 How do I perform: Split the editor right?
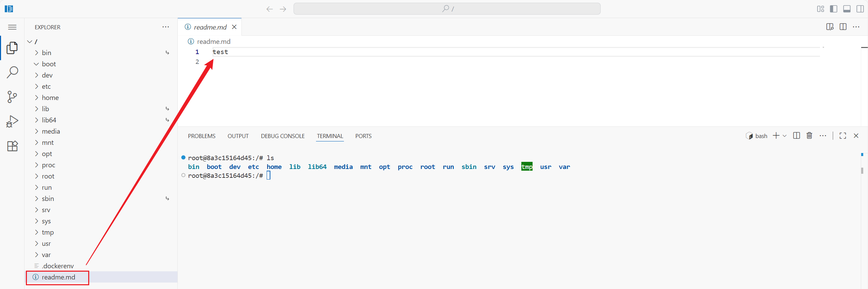843,27
